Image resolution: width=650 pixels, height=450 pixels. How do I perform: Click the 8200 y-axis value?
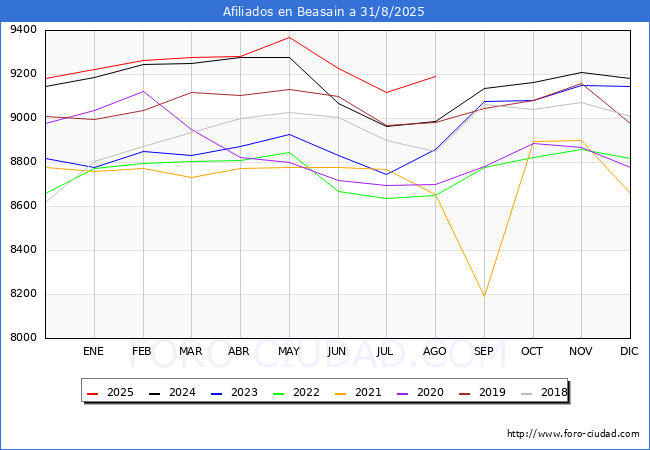tap(24, 293)
